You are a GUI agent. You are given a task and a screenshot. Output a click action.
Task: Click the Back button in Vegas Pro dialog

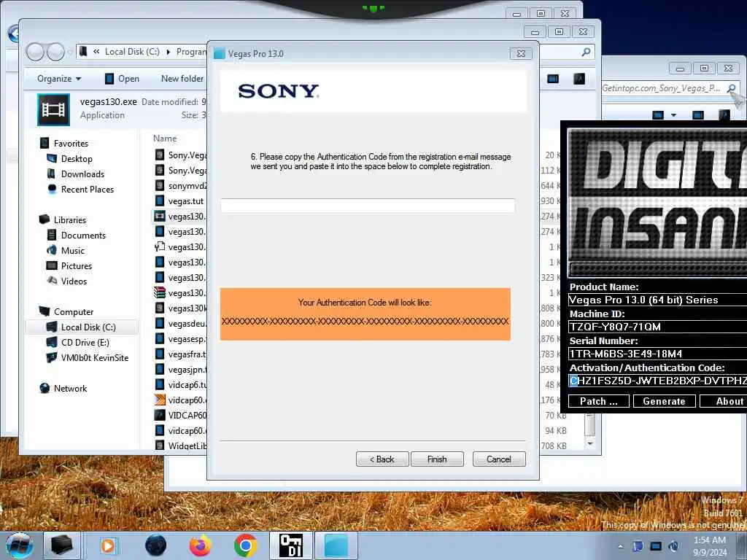click(x=382, y=459)
